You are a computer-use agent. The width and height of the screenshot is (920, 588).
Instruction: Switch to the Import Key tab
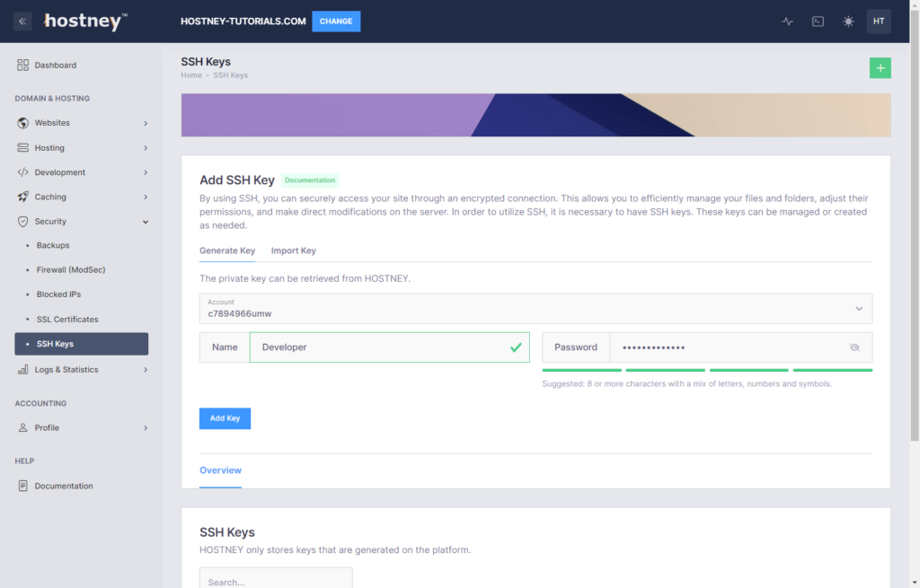tap(294, 250)
